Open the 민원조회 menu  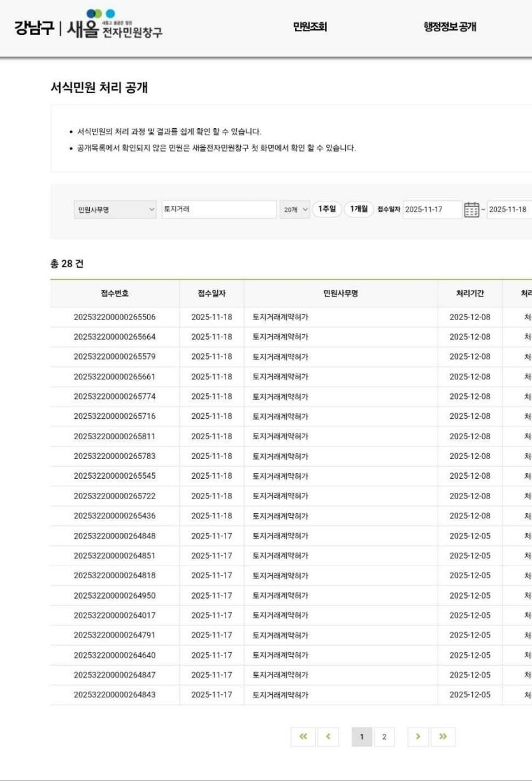pyautogui.click(x=310, y=27)
